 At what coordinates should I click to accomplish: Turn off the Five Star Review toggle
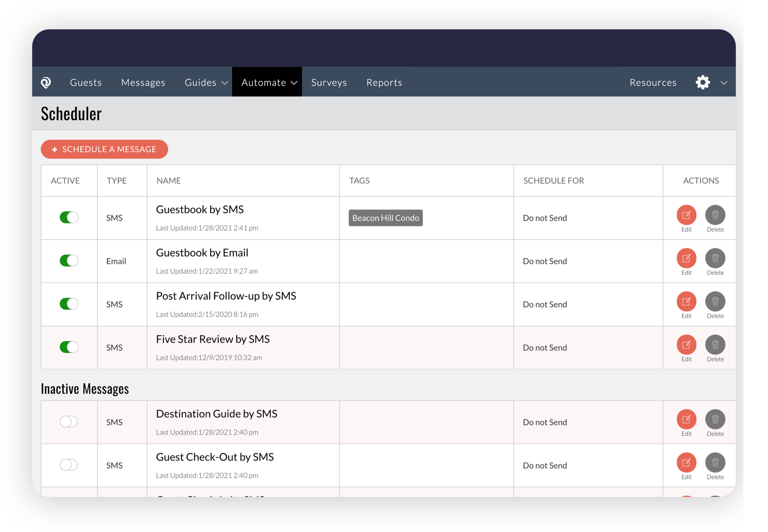[69, 347]
